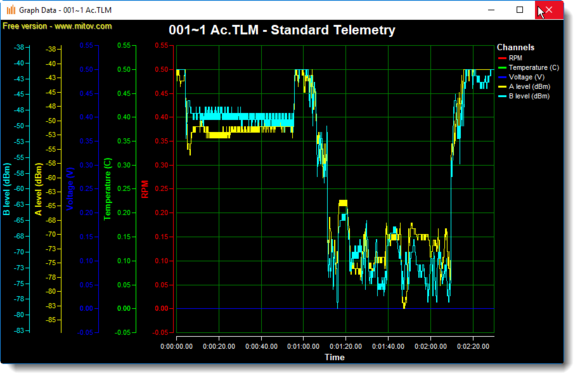Click the window title Graph Data - 001~1 Ac.TLM
This screenshot has width=580, height=380.
click(x=65, y=10)
